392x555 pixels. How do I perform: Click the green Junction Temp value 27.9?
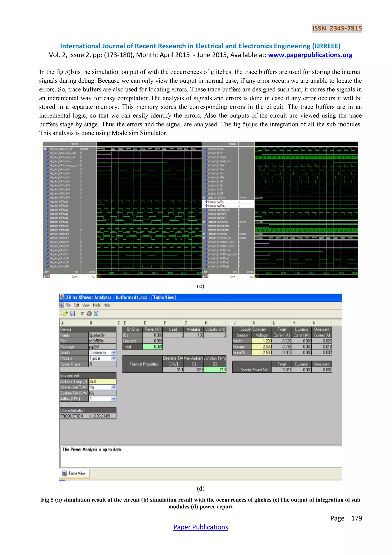pyautogui.click(x=215, y=370)
